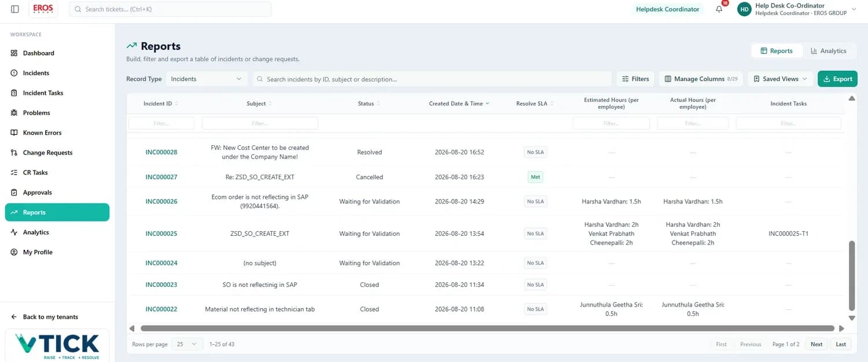Click the vTICK logo

click(x=57, y=345)
